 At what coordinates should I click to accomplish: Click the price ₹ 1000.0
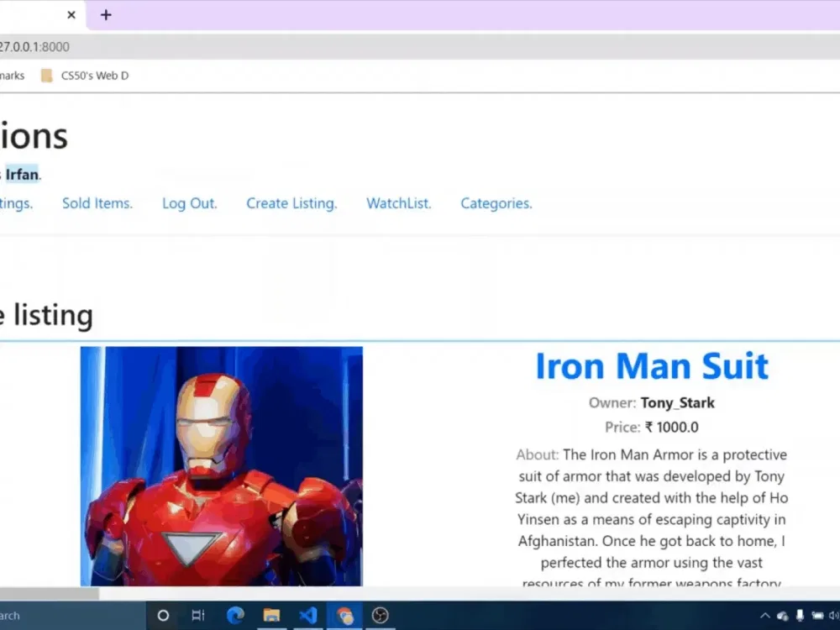672,428
